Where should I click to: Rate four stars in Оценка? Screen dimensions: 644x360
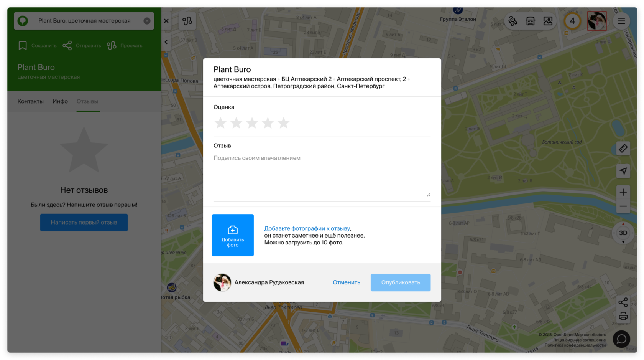[x=268, y=123]
